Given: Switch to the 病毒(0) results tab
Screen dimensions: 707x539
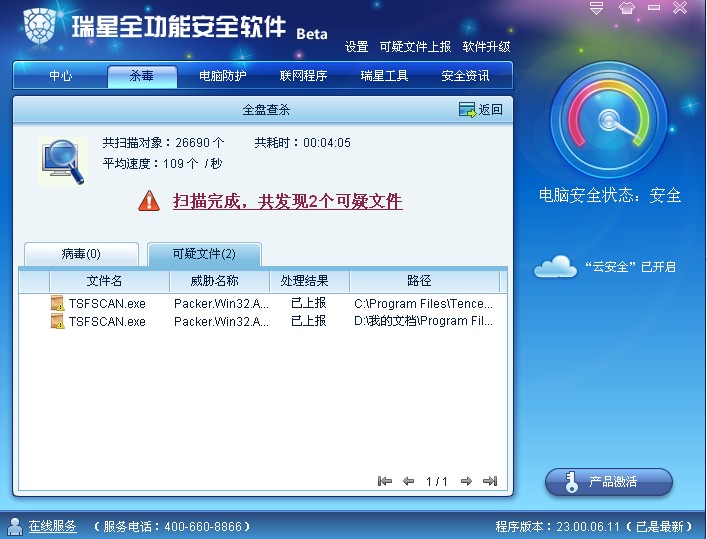Looking at the screenshot, I should [x=81, y=254].
